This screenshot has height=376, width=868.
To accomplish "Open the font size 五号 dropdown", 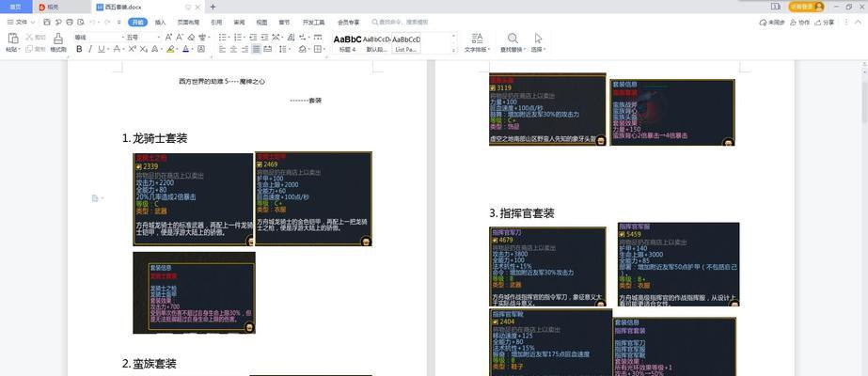I will (x=141, y=38).
